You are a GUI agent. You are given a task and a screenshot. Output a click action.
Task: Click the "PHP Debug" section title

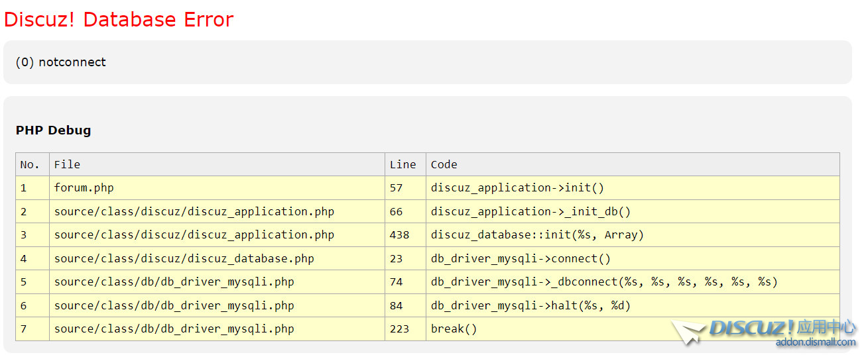(x=54, y=130)
